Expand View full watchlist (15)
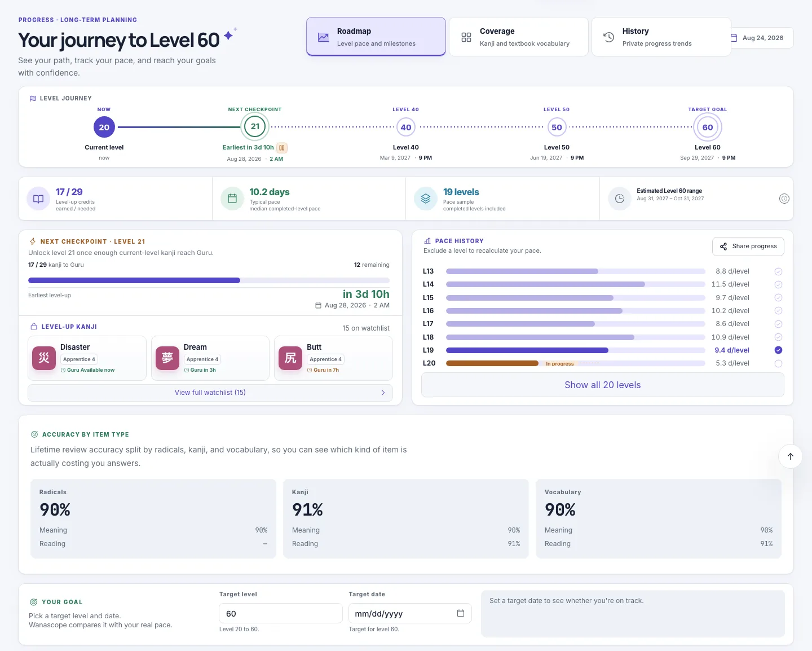The height and width of the screenshot is (651, 812). 210,393
